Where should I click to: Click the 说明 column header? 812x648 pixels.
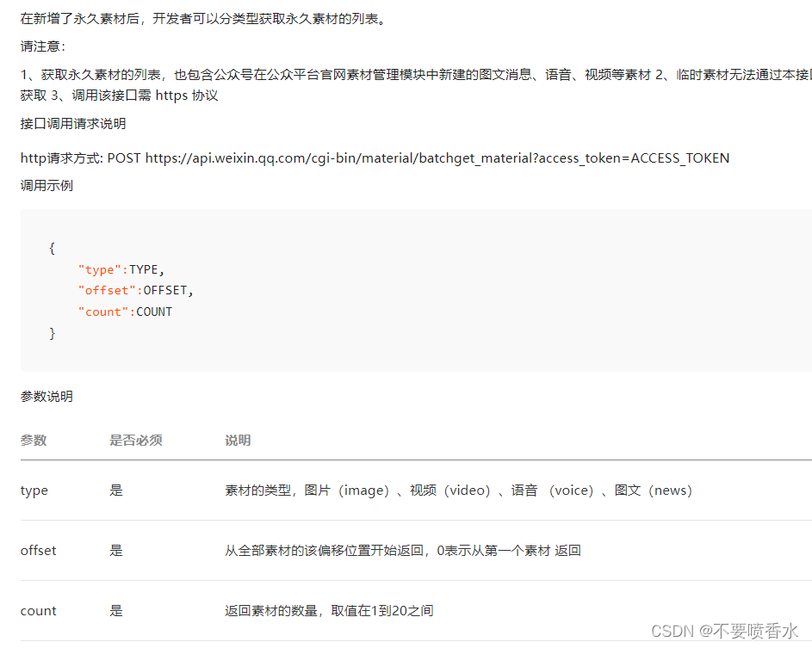[x=238, y=440]
